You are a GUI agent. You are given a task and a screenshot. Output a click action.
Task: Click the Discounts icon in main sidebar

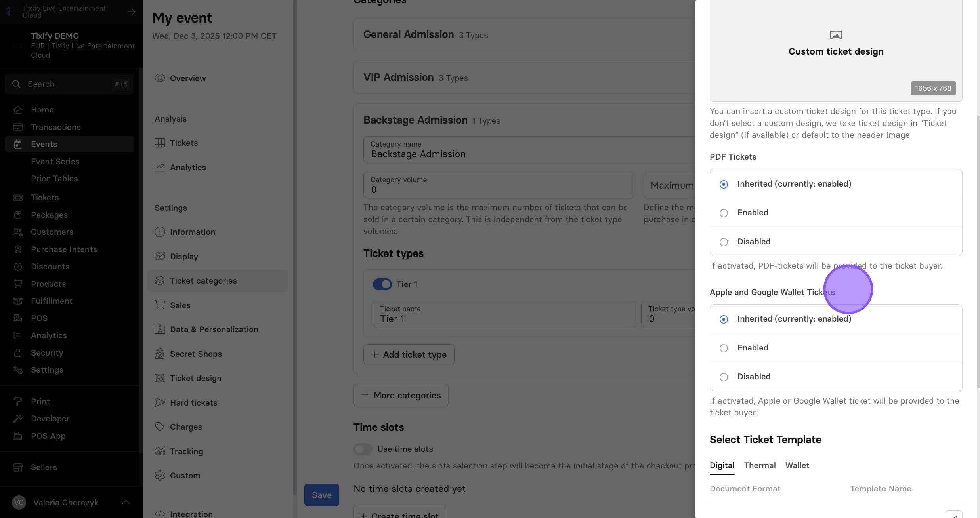coord(17,267)
